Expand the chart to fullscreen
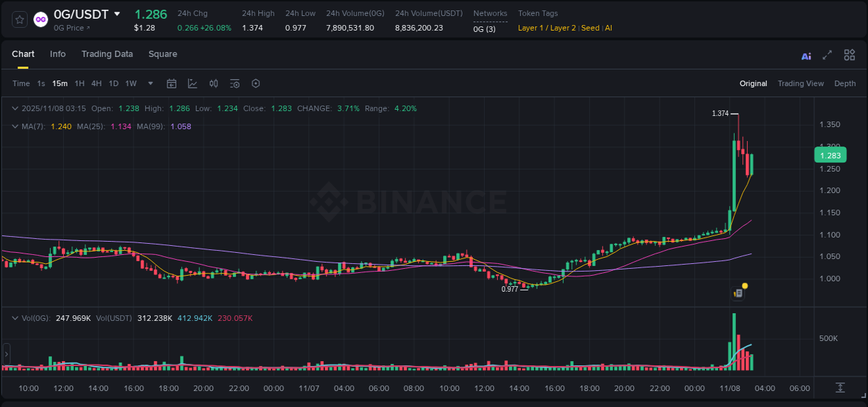Viewport: 868px width, 407px height. pyautogui.click(x=826, y=55)
